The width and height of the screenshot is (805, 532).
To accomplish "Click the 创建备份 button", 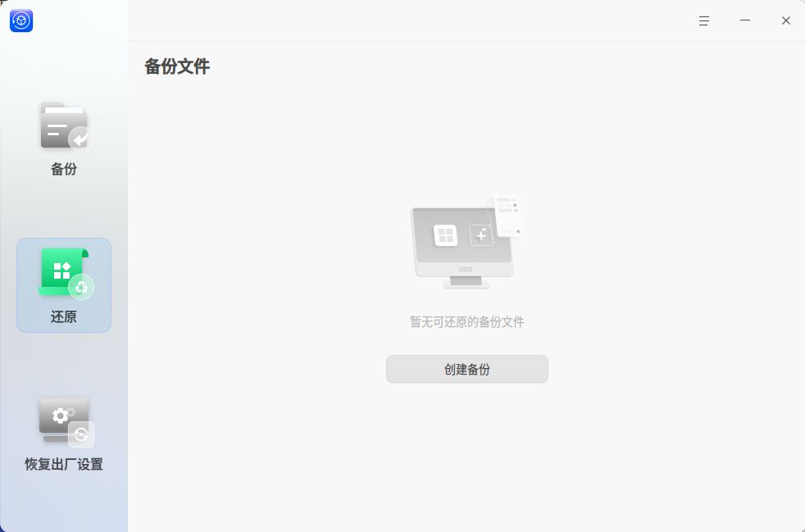I will tap(466, 369).
